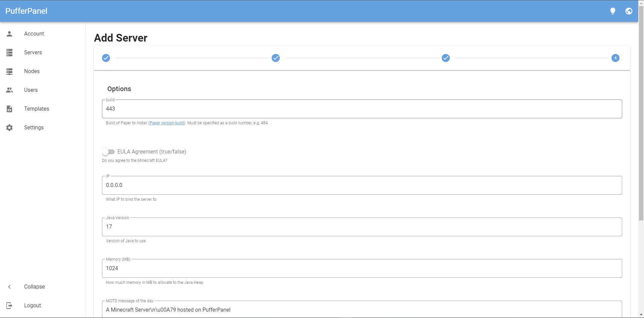644x318 pixels.
Task: Click the Users group icon
Action: 9,90
